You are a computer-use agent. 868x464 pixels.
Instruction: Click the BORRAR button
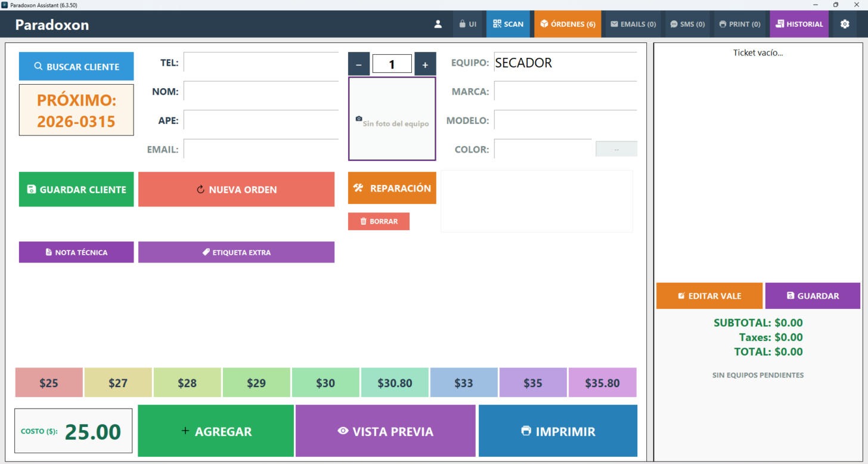click(x=379, y=221)
